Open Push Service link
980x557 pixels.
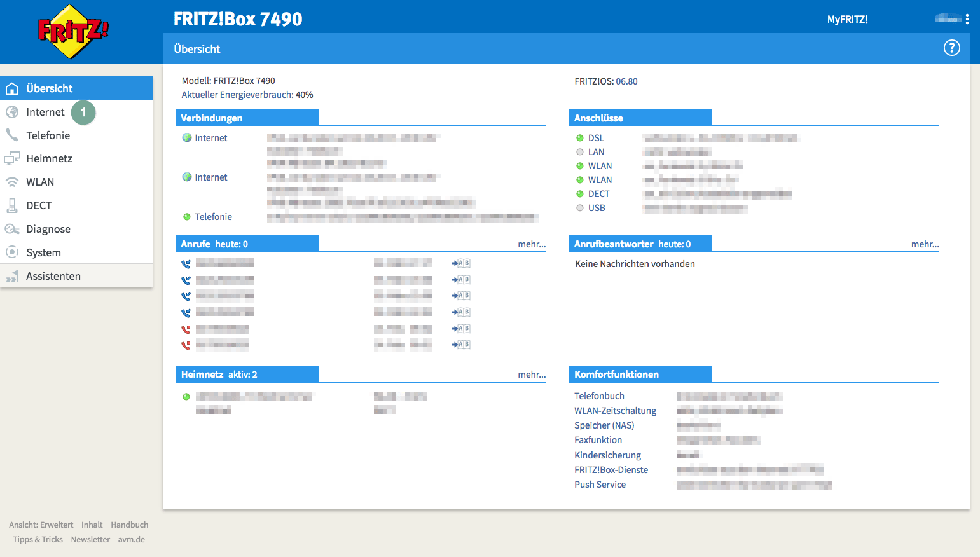(x=600, y=485)
